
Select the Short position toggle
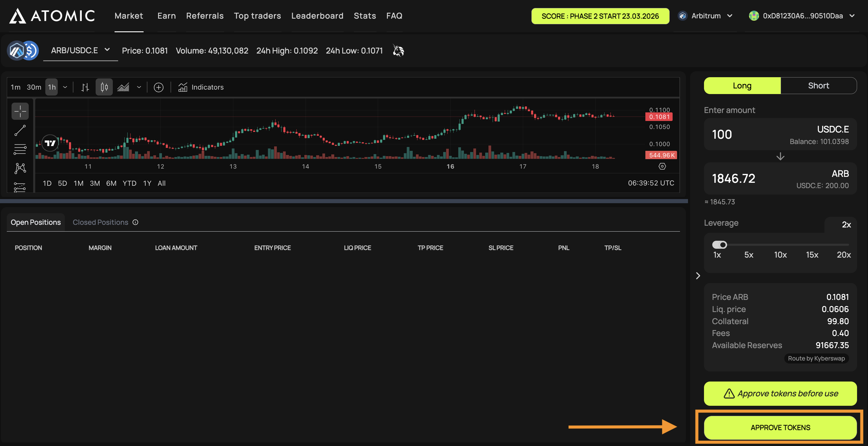tap(818, 85)
